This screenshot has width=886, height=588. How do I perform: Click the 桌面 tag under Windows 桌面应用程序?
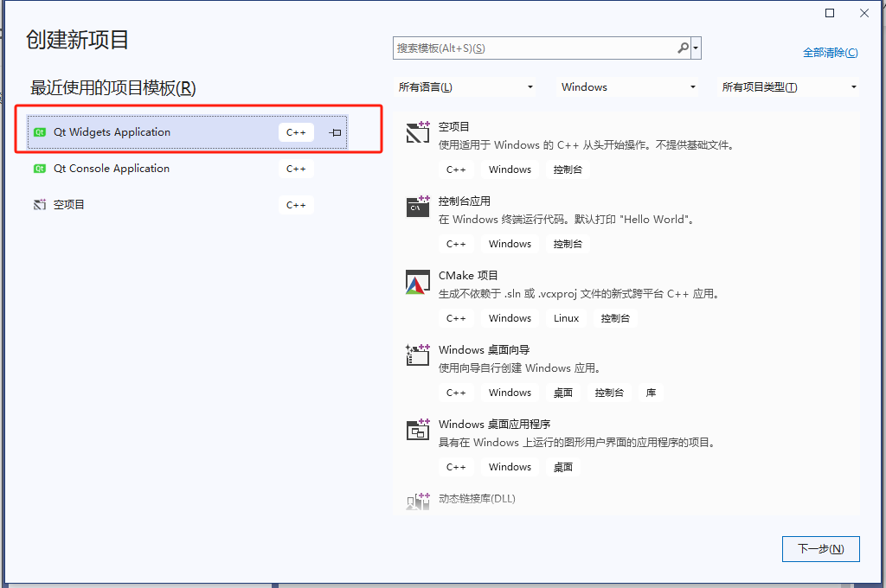click(562, 467)
